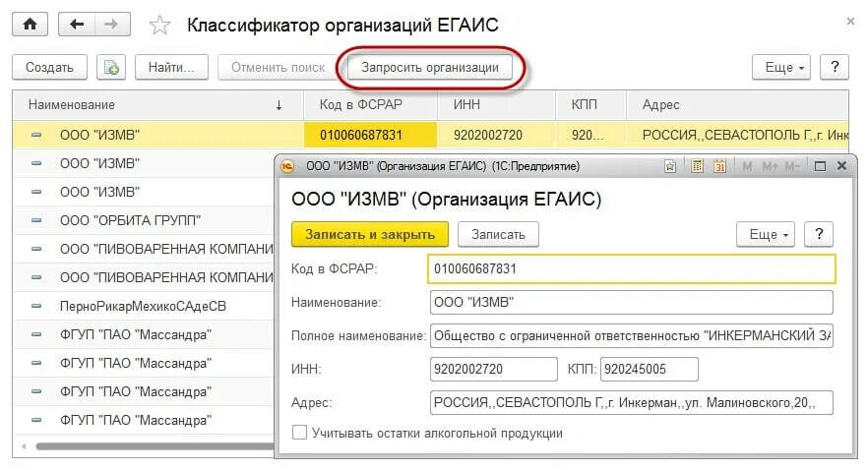Click the Создать button
Image resolution: width=868 pixels, height=470 pixels.
click(50, 68)
